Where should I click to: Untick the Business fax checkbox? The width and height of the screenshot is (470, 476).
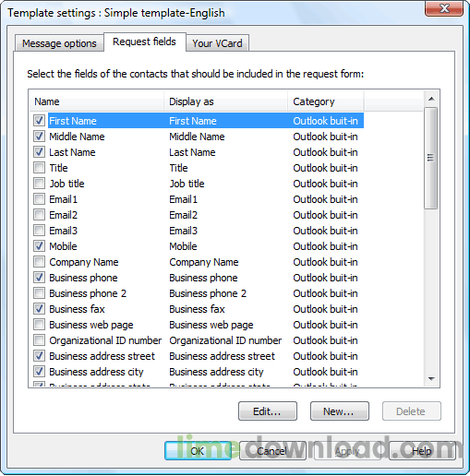(39, 309)
